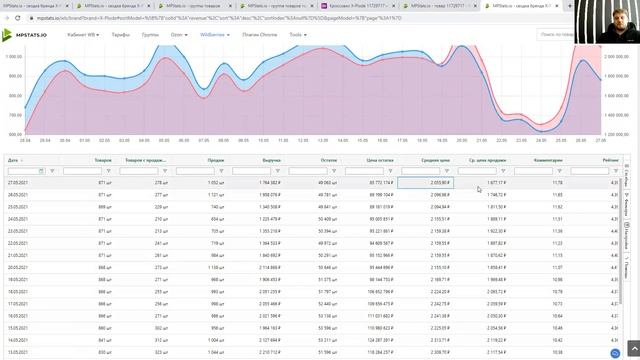Viewport: 640px width, 360px height.
Task: Open the Плагин Chrome menu item
Action: click(260, 35)
